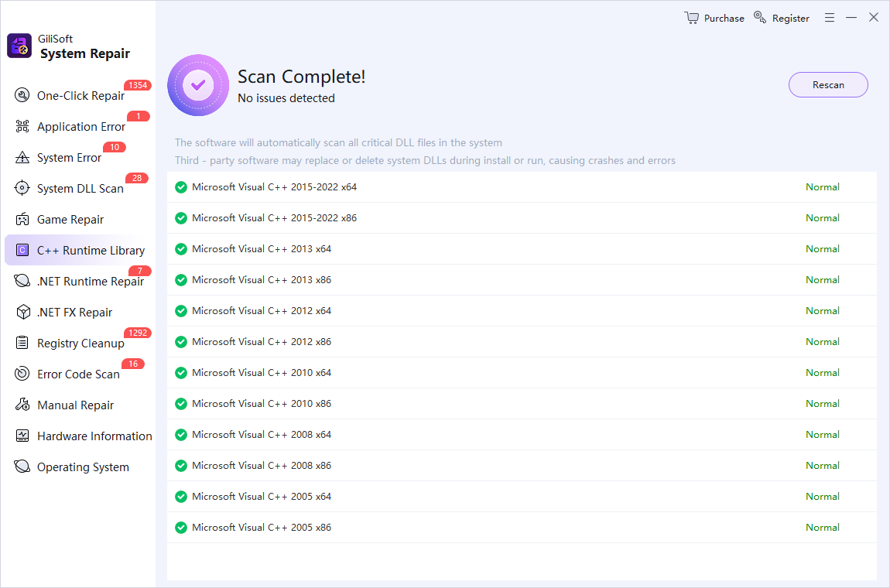Click green check for Visual C++ 2015-2022 x86

pos(181,218)
